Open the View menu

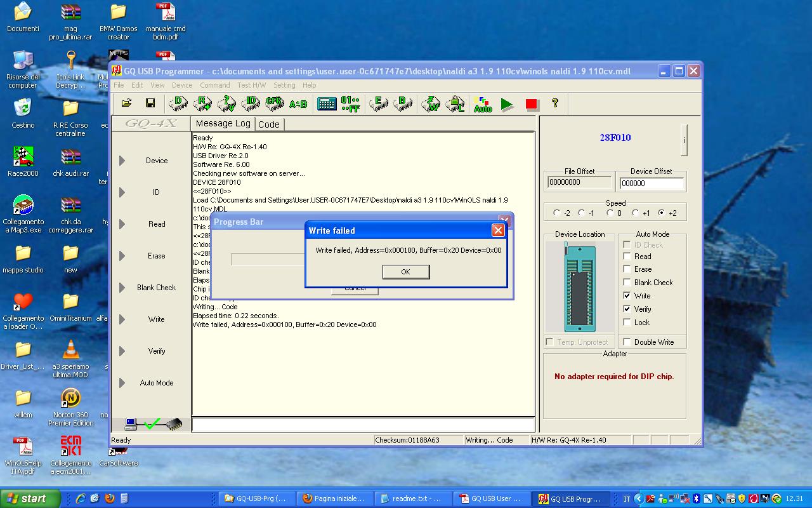pos(157,85)
